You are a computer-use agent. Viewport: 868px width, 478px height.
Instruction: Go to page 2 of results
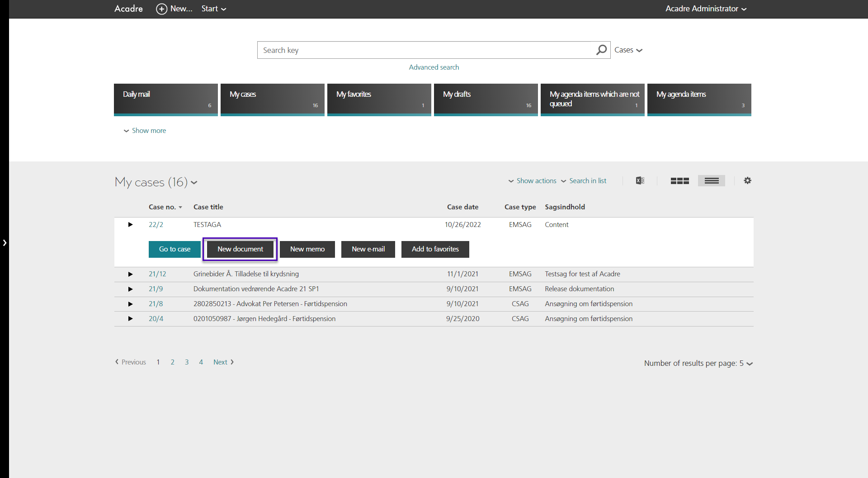click(x=172, y=362)
